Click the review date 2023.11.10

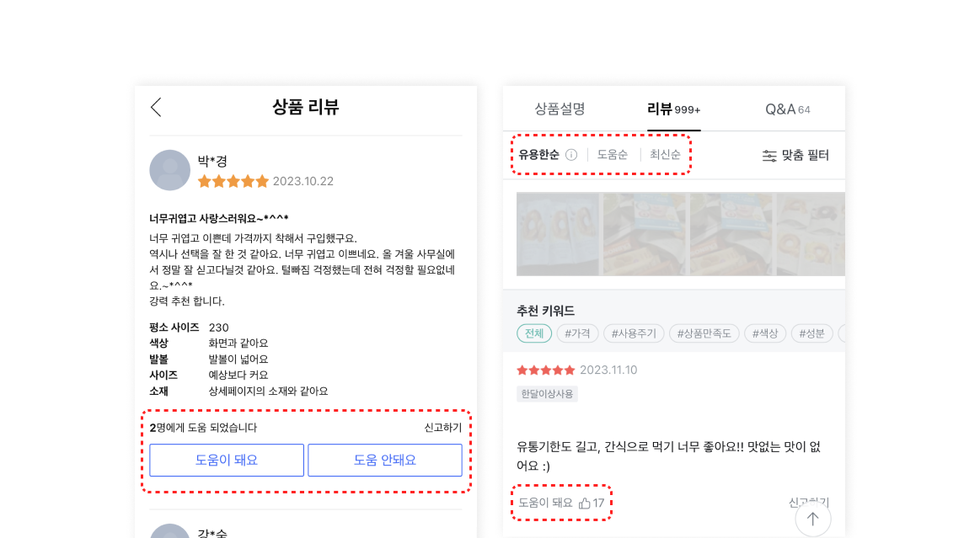pos(608,370)
